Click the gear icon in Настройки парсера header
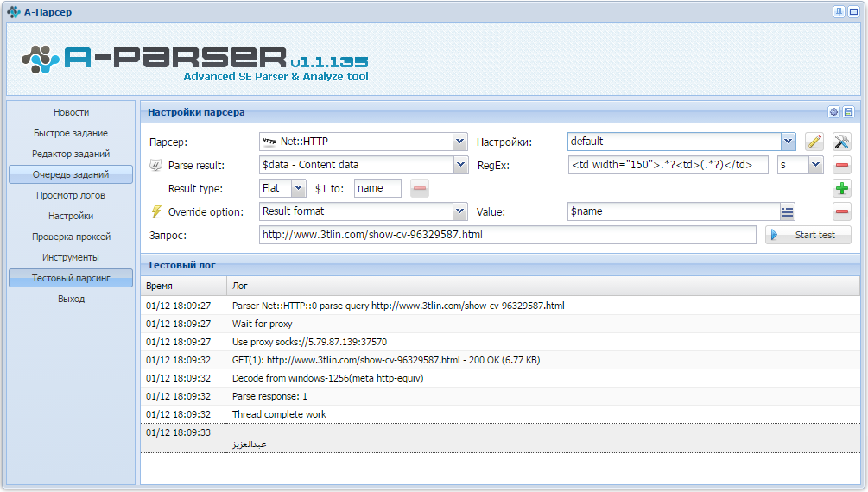The height and width of the screenshot is (492, 868). point(833,112)
